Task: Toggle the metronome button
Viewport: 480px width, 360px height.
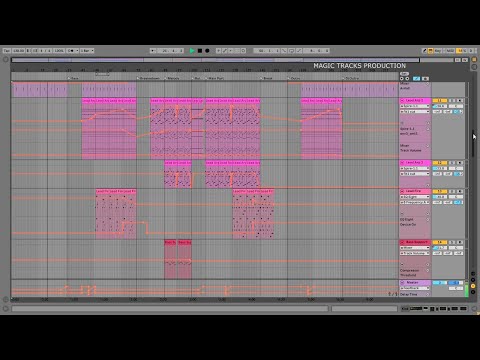Action: (x=71, y=51)
